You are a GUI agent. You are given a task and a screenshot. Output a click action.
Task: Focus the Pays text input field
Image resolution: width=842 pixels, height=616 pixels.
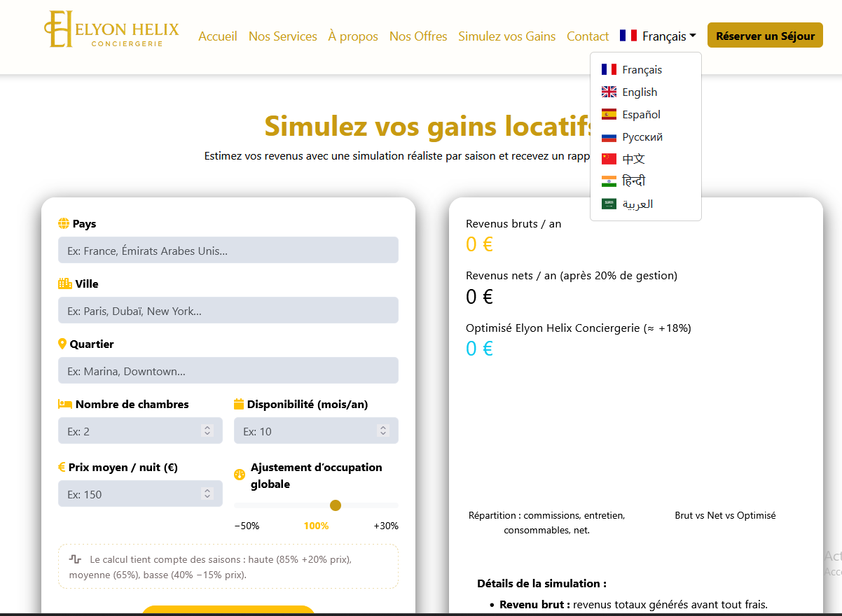(228, 251)
